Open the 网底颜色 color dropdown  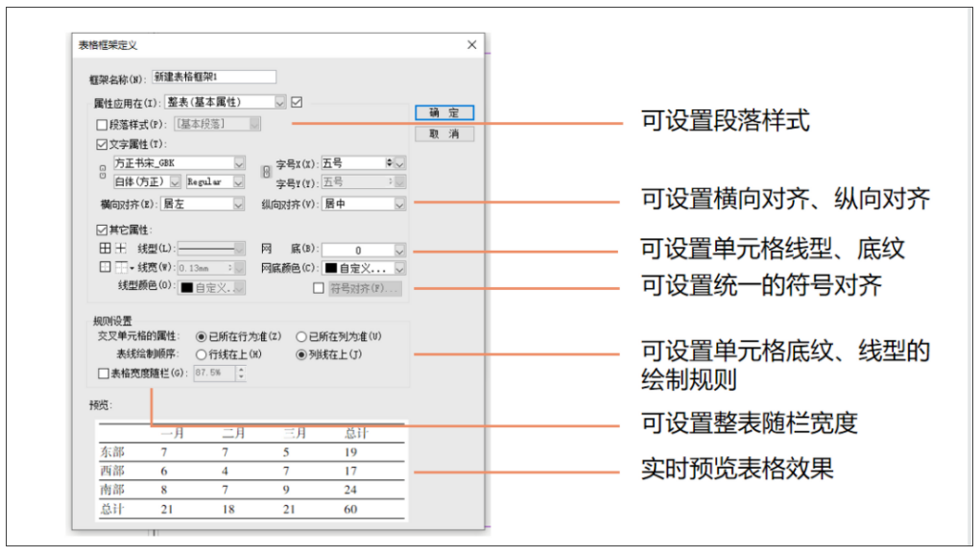(364, 269)
